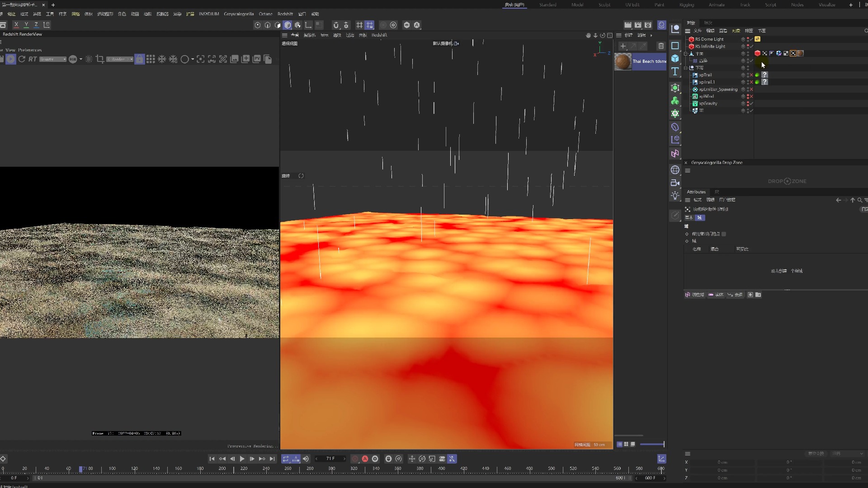Open the Greyscalegorilla menu
Image resolution: width=868 pixels, height=488 pixels.
pyautogui.click(x=239, y=14)
